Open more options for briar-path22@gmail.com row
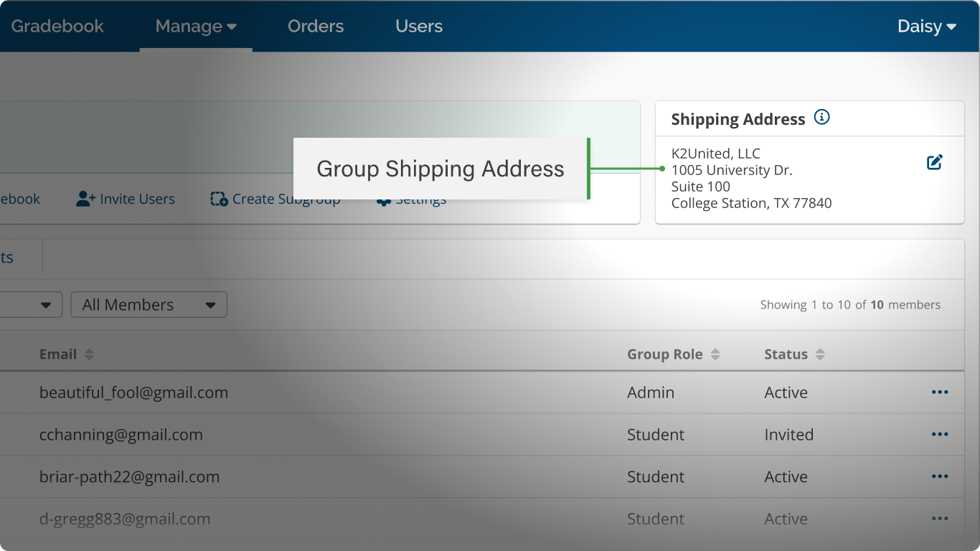This screenshot has width=980, height=551. [940, 477]
